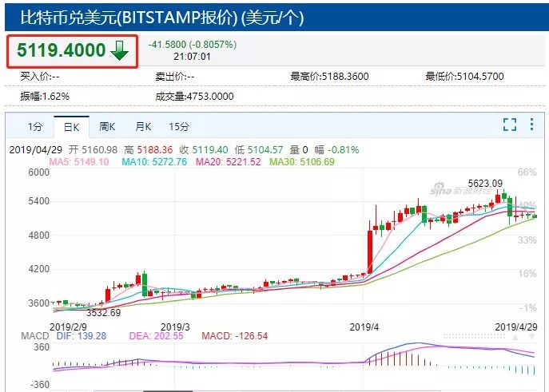549x392 pixels.
Task: Open the fullscreen chart icon
Action: coord(509,124)
